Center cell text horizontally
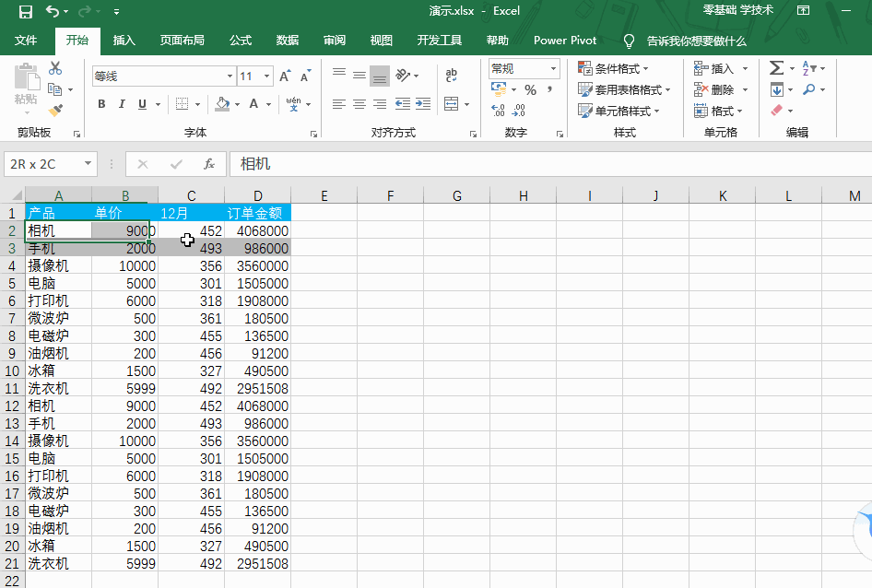The image size is (872, 588). tap(359, 104)
